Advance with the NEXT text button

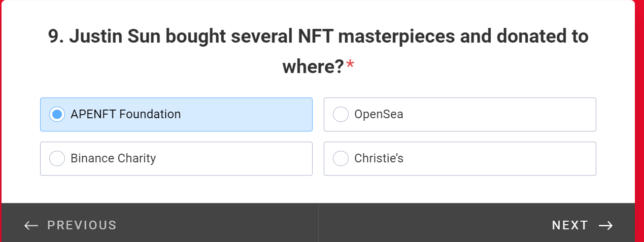pos(570,225)
